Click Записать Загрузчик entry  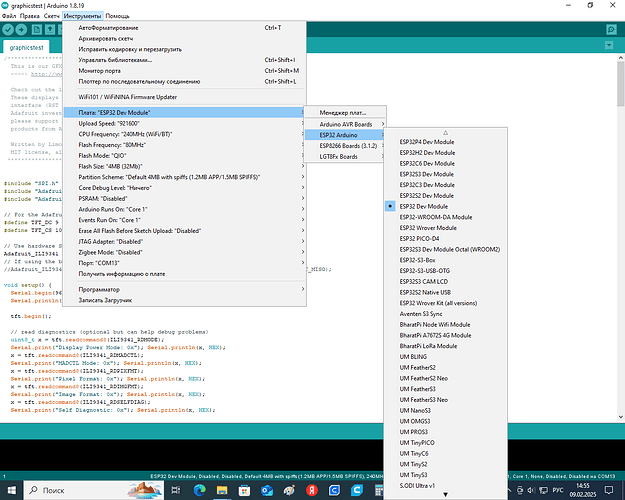185,300
